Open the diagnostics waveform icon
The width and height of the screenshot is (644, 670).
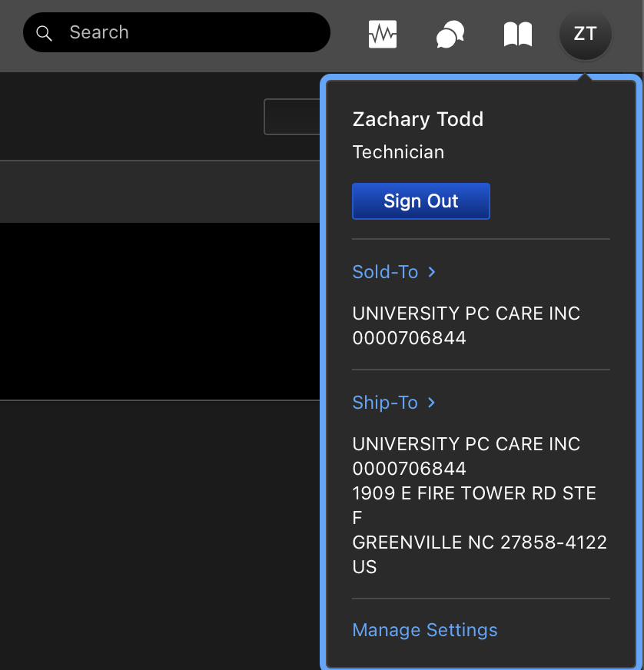click(383, 34)
